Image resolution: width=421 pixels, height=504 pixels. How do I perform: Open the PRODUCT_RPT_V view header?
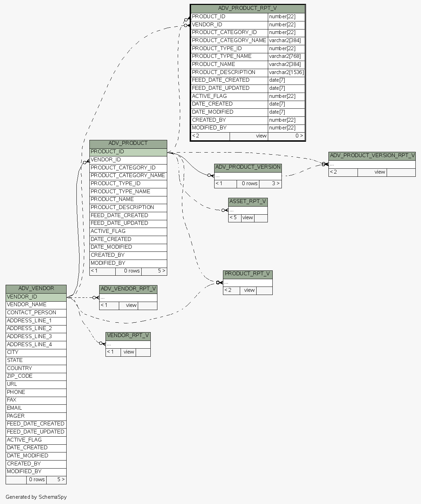pos(247,274)
